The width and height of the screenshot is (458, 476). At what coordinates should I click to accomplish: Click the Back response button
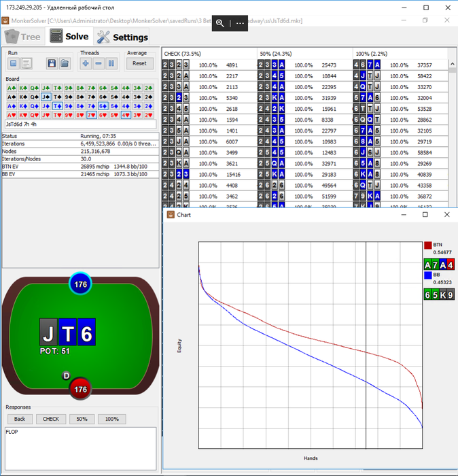tap(20, 419)
